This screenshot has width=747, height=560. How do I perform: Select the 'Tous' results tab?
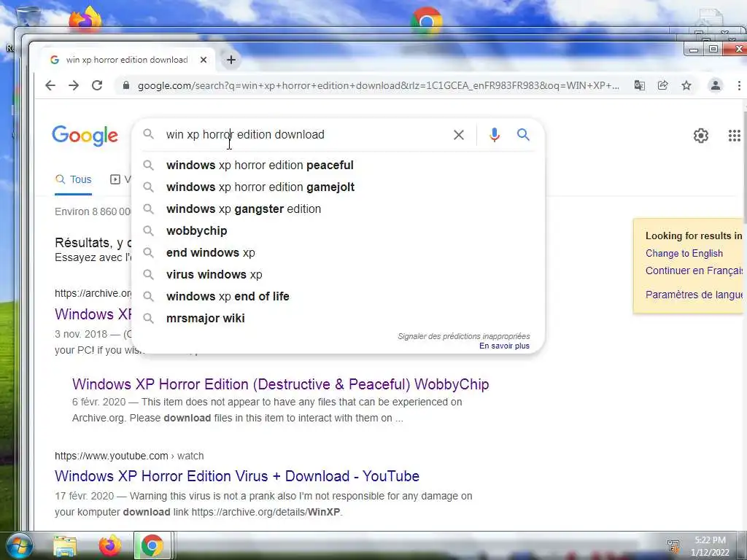click(x=74, y=179)
